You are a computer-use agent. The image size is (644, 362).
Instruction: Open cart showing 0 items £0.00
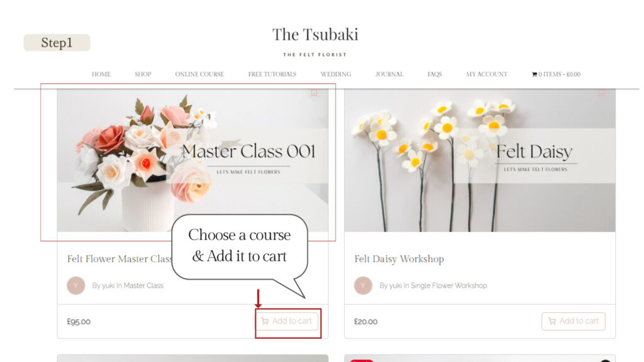[x=556, y=74]
